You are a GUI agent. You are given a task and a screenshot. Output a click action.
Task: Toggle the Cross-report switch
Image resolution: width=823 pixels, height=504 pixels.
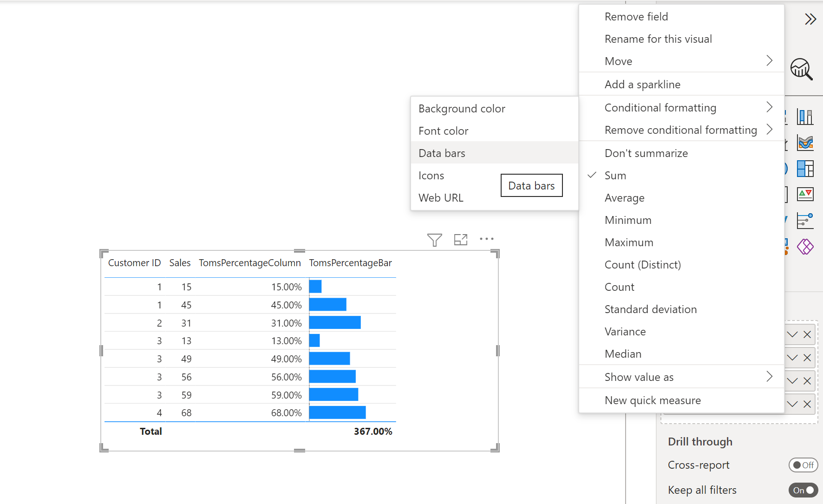tap(803, 465)
